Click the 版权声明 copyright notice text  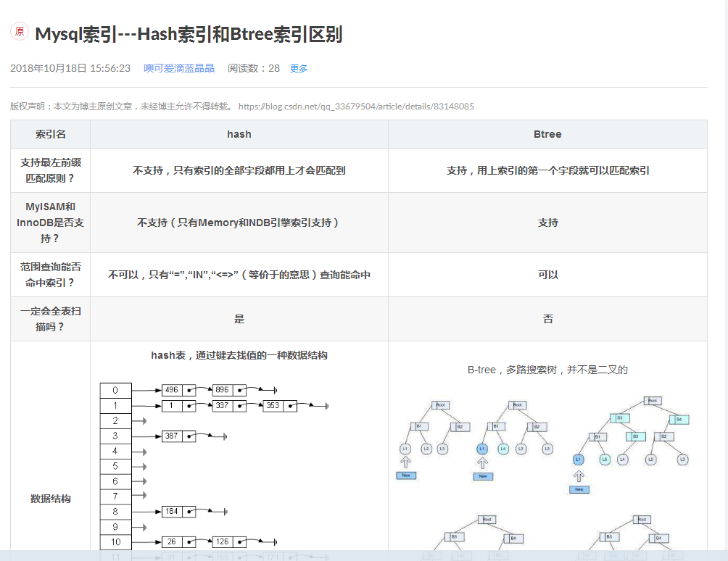122,107
